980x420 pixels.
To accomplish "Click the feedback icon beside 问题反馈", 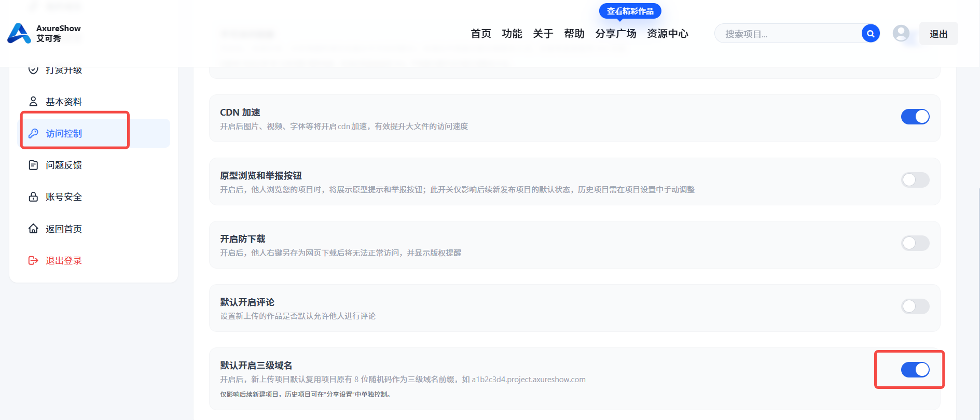I will (x=33, y=165).
